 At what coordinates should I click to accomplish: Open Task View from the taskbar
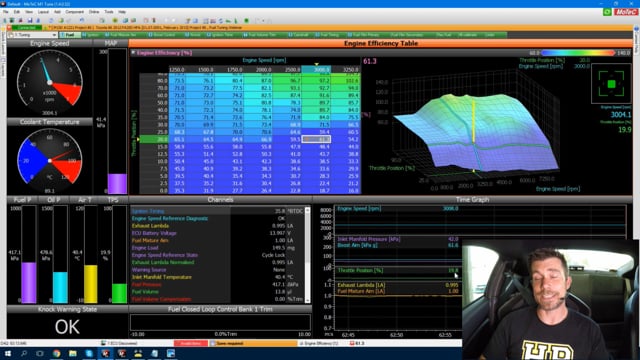40,353
